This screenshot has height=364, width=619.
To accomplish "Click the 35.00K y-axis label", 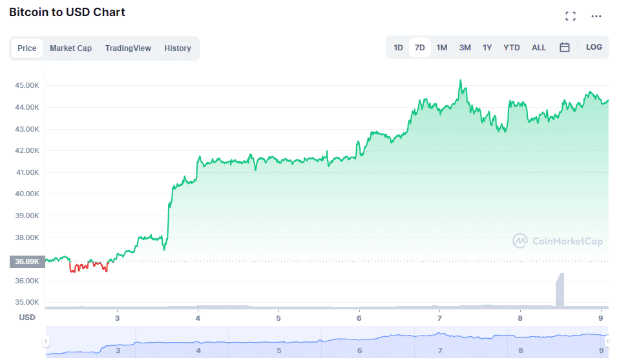I will (27, 302).
